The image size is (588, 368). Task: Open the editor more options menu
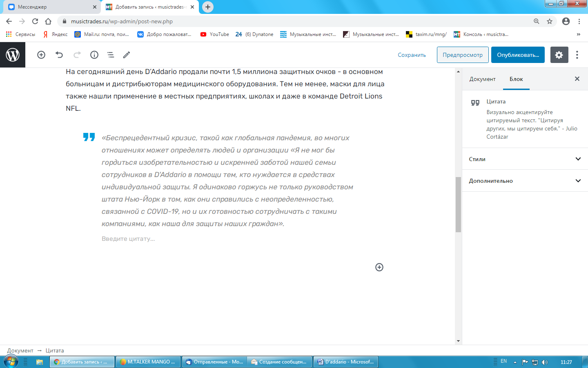[577, 55]
